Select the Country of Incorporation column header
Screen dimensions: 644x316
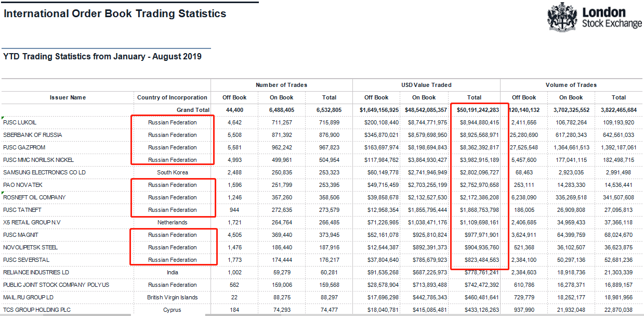point(172,97)
